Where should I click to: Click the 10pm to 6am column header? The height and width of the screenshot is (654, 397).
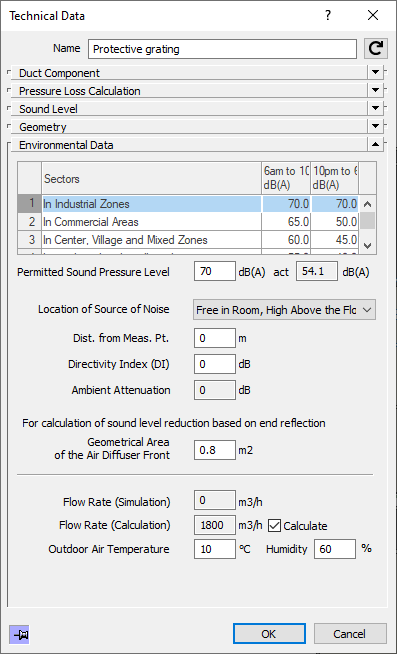click(x=335, y=178)
